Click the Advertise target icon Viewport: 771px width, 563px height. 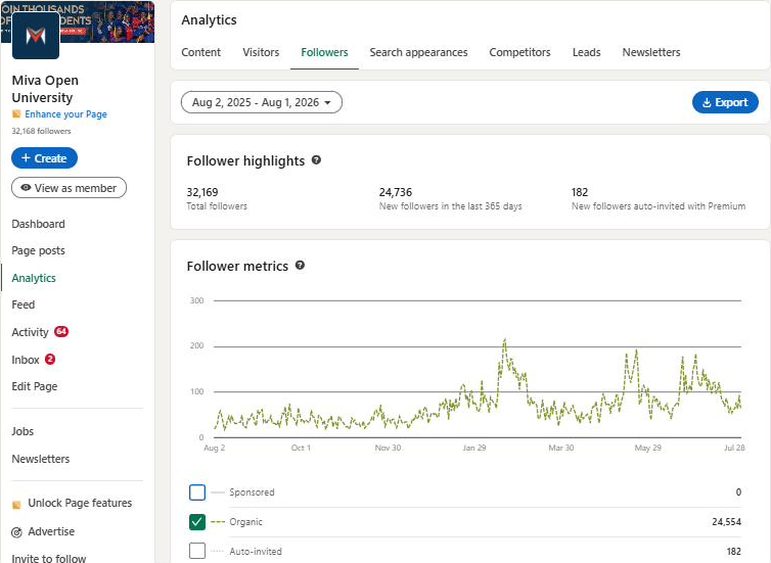(17, 532)
